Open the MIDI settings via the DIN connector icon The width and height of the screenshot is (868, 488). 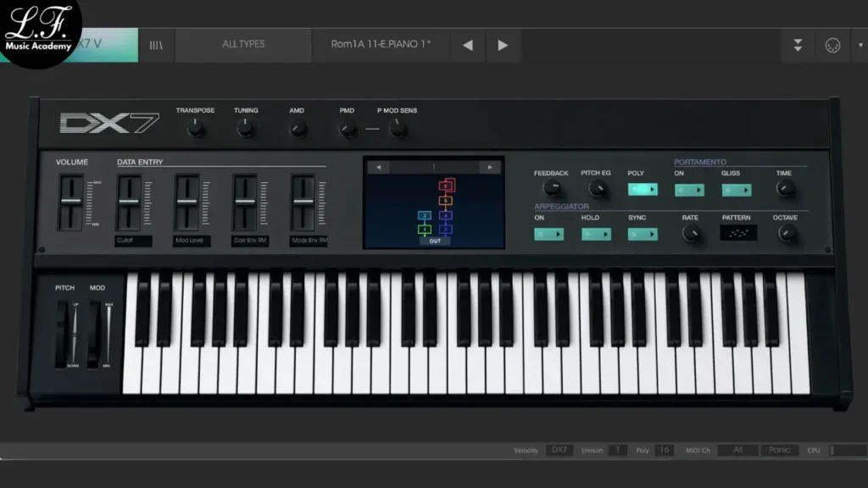coord(832,45)
